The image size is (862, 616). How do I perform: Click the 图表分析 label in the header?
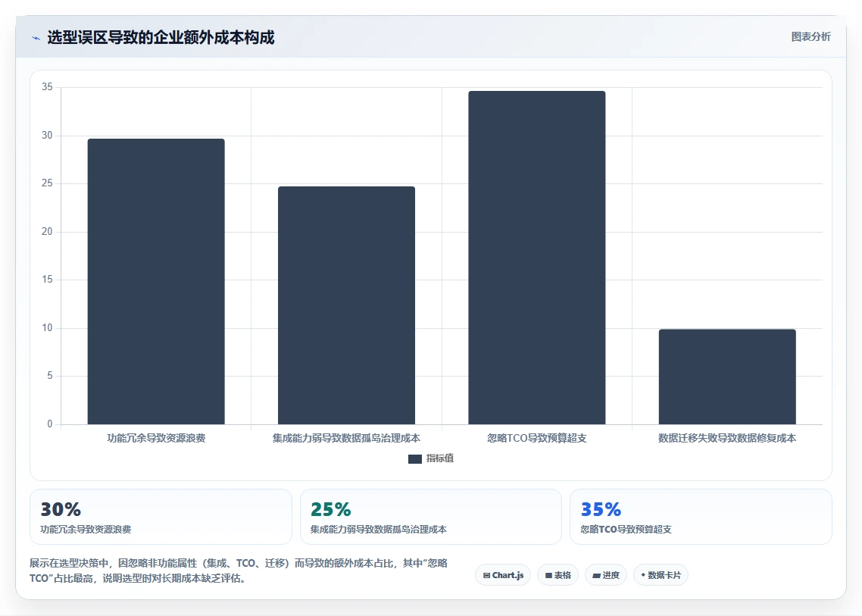(x=811, y=37)
